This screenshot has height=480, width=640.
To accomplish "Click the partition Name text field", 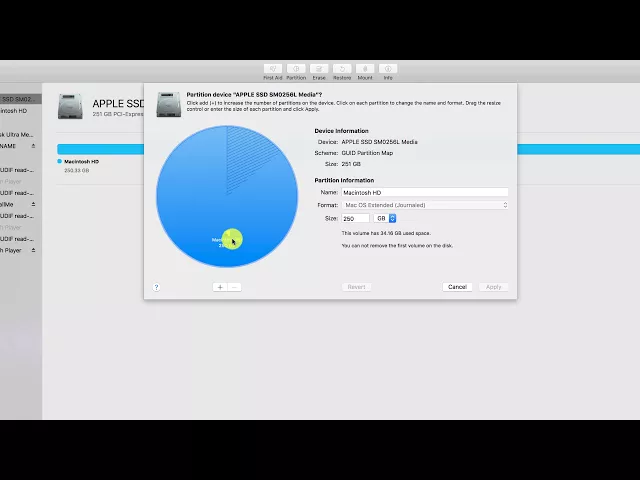I will (x=425, y=192).
